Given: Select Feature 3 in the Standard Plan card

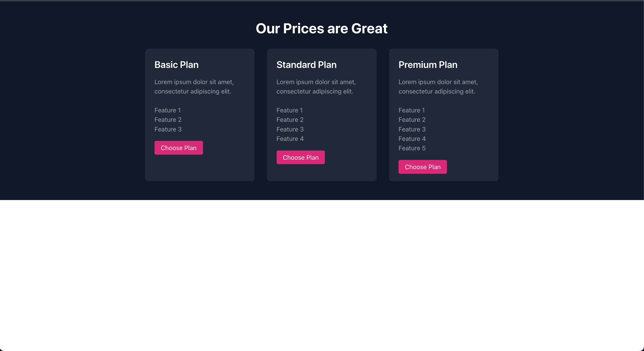Looking at the screenshot, I should pos(290,129).
